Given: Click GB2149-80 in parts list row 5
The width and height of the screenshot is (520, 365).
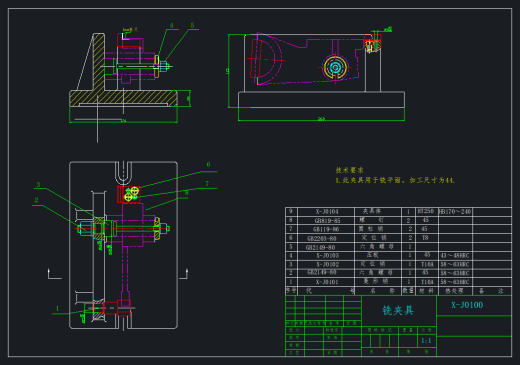Looking at the screenshot, I should tap(320, 247).
